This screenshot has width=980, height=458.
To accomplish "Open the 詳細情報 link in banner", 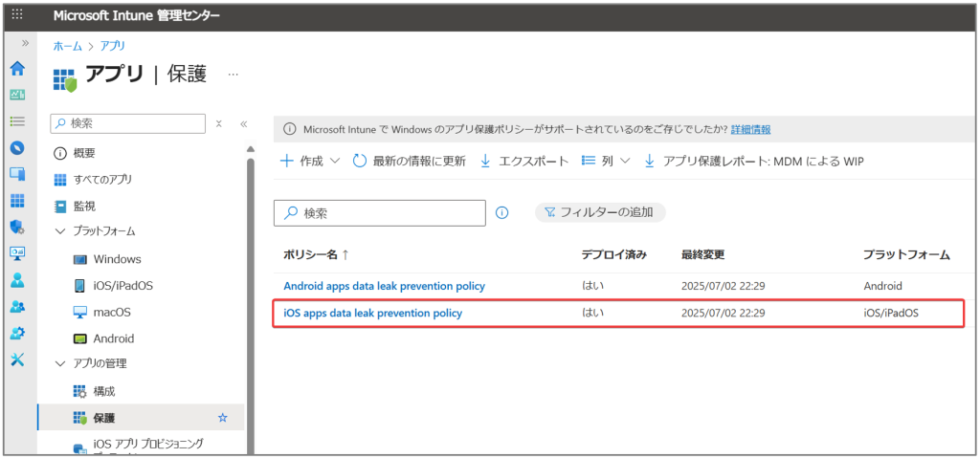I will (x=750, y=129).
